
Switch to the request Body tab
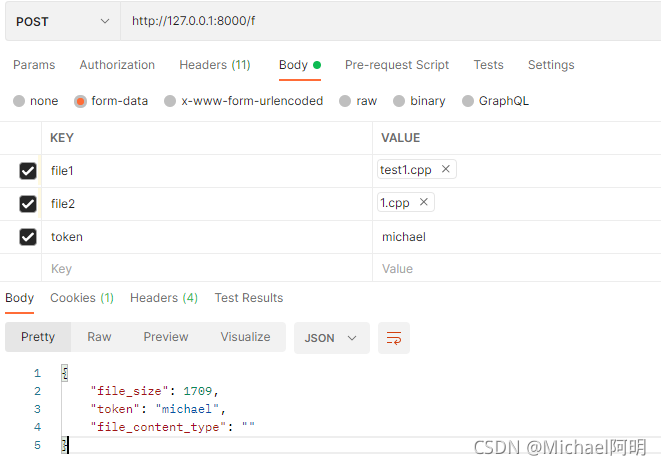tap(300, 65)
